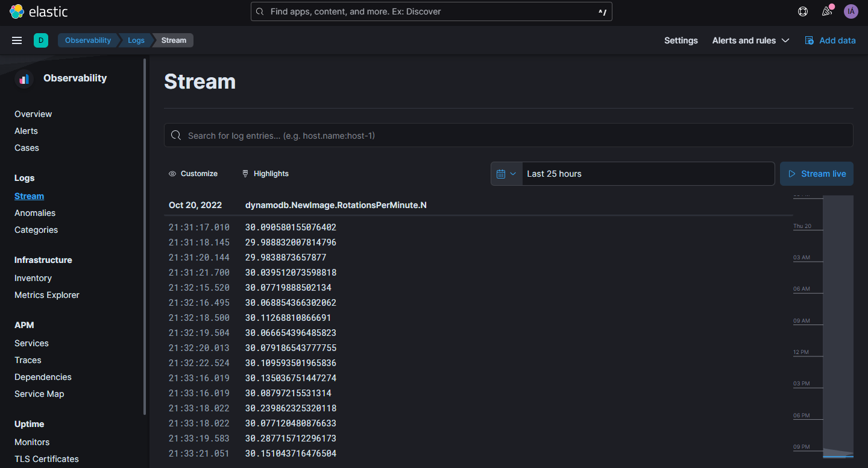Click the Observability app logo icon
Screen dimensions: 868x468
coord(24,78)
